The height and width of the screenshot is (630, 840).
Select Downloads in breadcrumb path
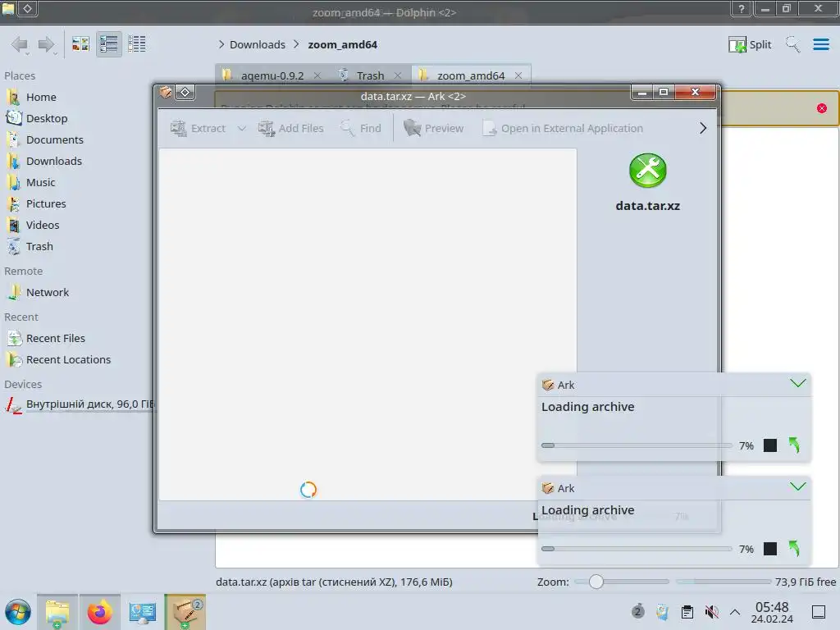[x=257, y=44]
